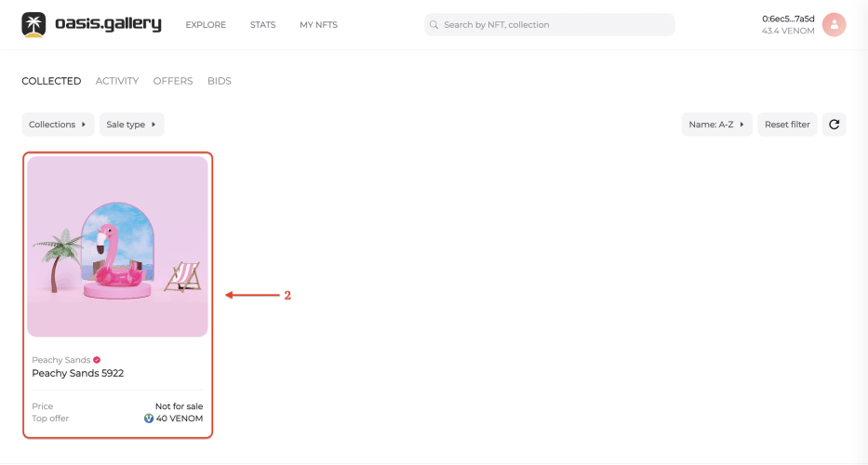Click the refresh icon button

[834, 125]
